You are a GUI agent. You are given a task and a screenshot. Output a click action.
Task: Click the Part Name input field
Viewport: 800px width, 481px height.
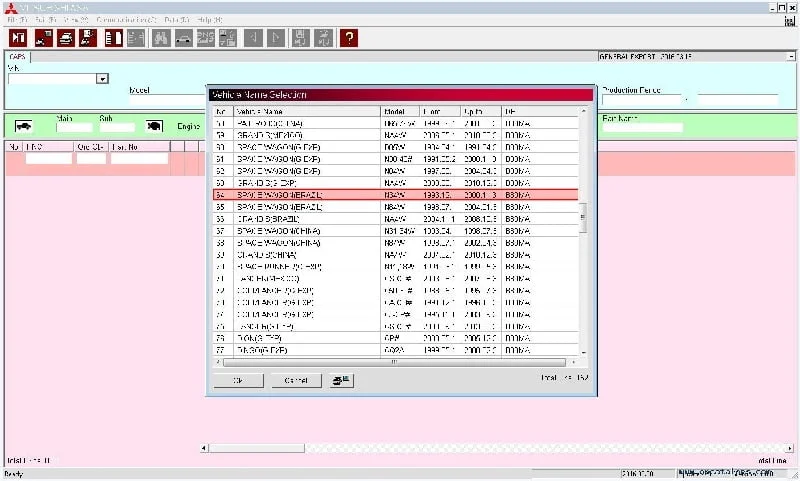(x=642, y=127)
